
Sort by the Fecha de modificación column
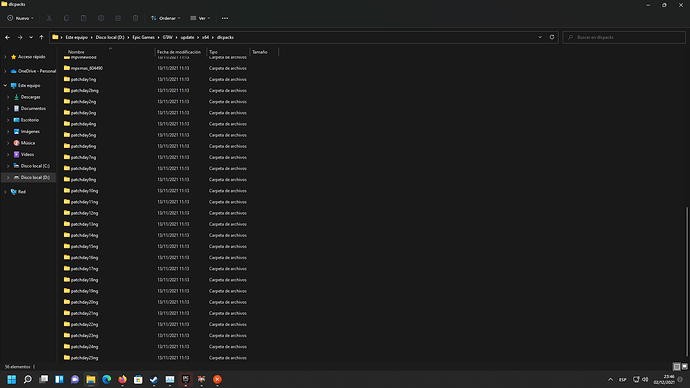180,52
